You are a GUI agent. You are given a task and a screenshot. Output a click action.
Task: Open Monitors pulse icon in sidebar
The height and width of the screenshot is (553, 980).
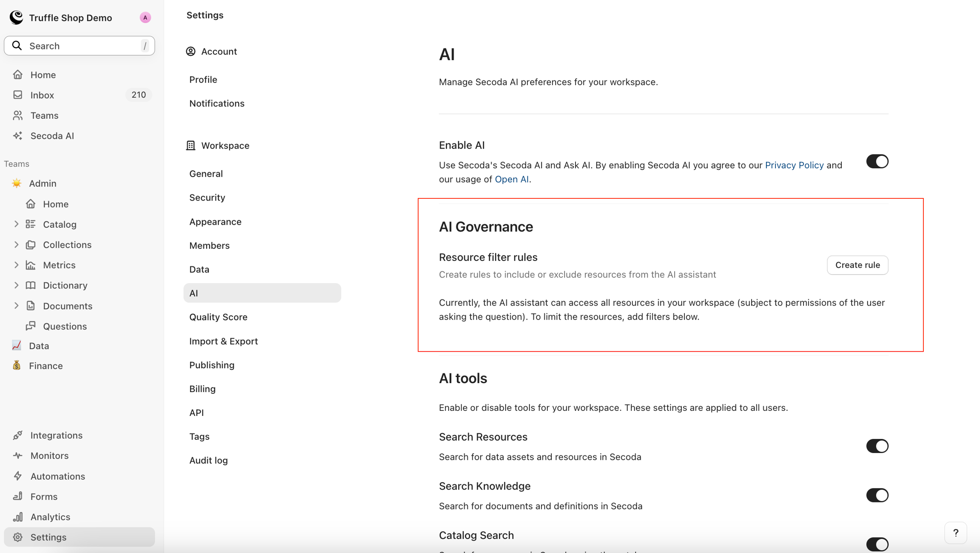click(17, 456)
